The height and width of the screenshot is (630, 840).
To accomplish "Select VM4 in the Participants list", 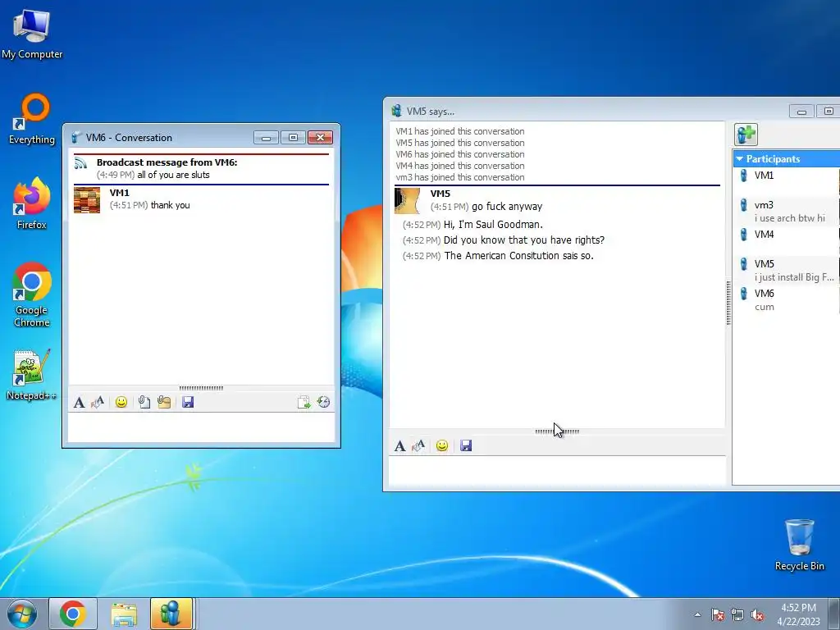I will click(787, 235).
